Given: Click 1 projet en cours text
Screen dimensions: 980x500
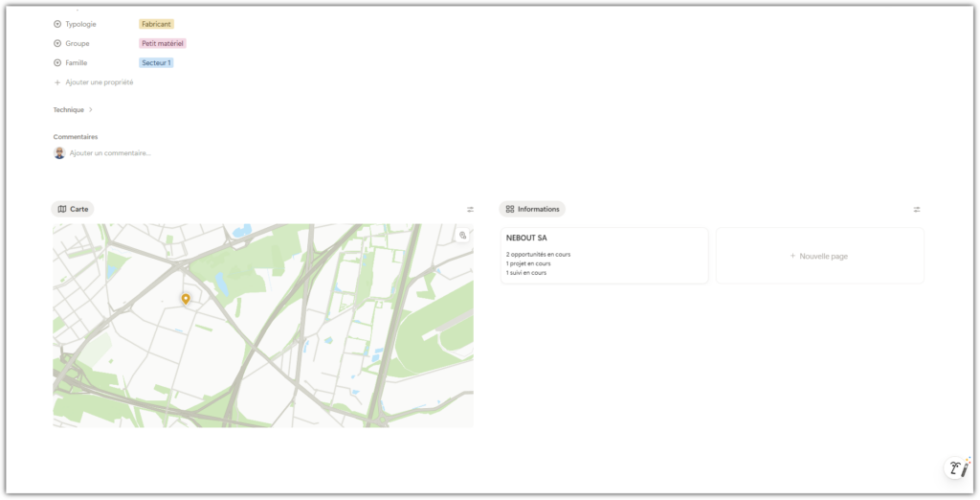Looking at the screenshot, I should 528,264.
